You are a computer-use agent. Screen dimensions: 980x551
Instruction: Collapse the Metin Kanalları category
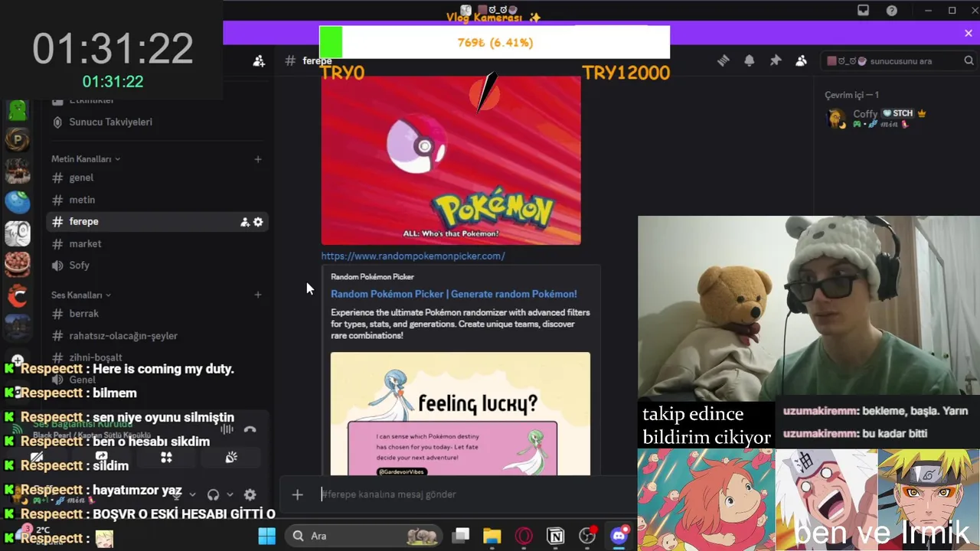(86, 159)
